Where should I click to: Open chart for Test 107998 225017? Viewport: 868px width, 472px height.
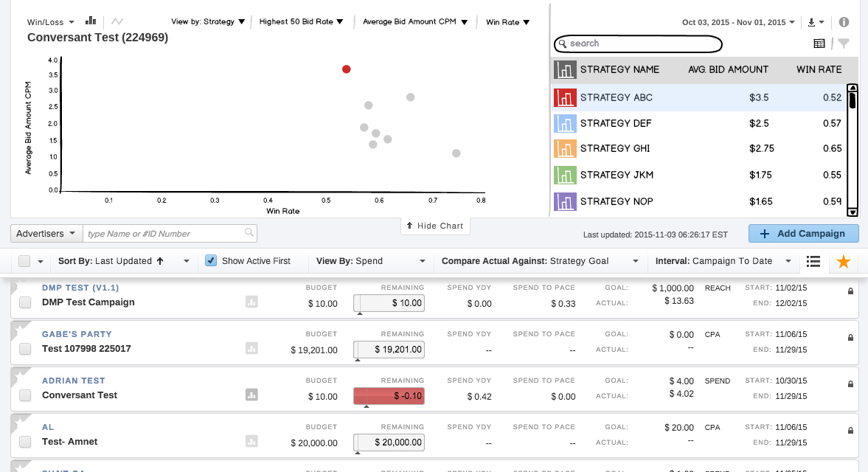[251, 349]
